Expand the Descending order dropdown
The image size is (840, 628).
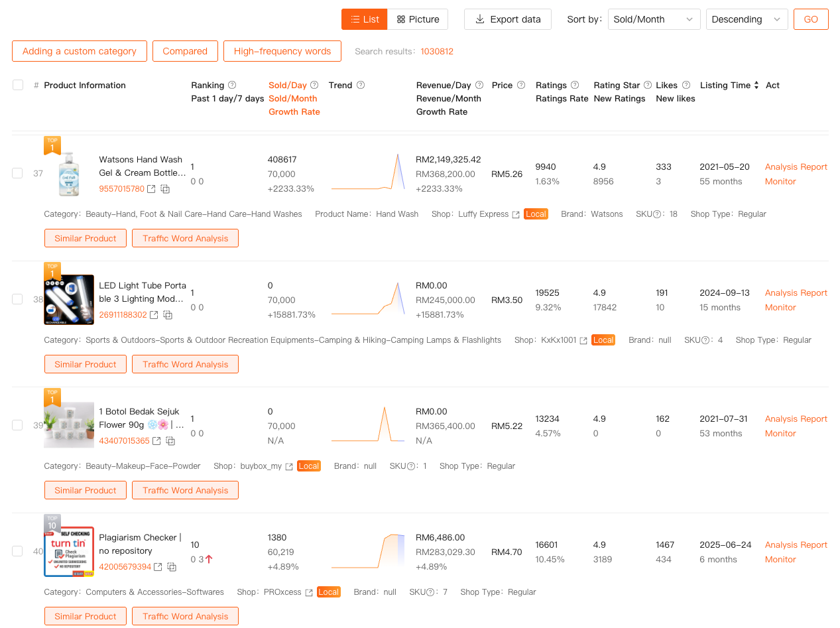coord(747,19)
